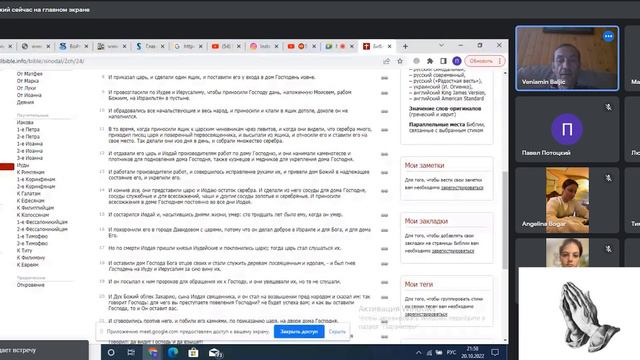Open the book 1-е Тимофею
Screen dimensions: 640x360
(32, 236)
